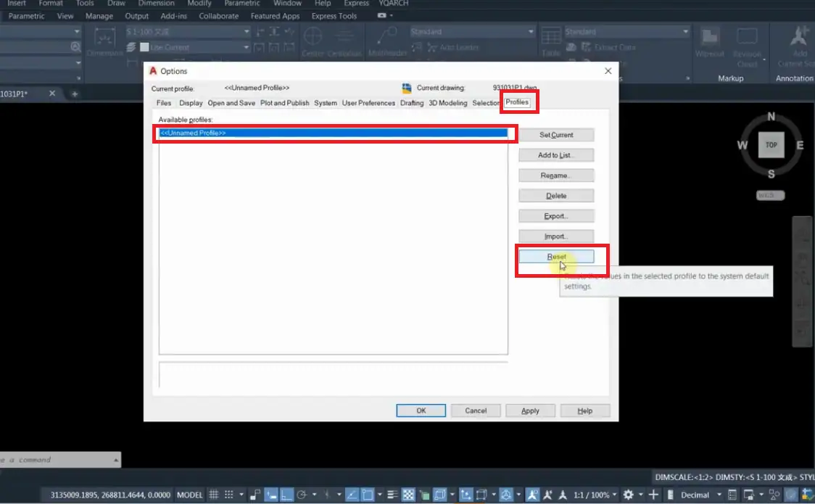The width and height of the screenshot is (815, 504).
Task: Click the plus icon for new drawing tab
Action: (75, 94)
